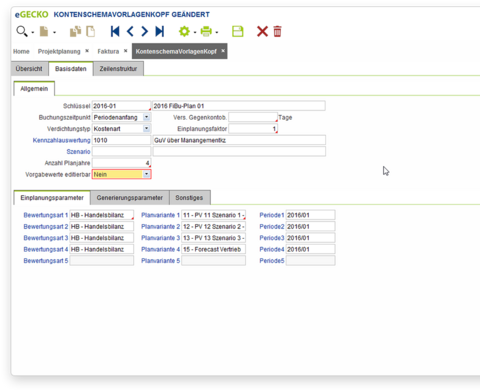
Task: Go to the previous record
Action: click(x=130, y=31)
